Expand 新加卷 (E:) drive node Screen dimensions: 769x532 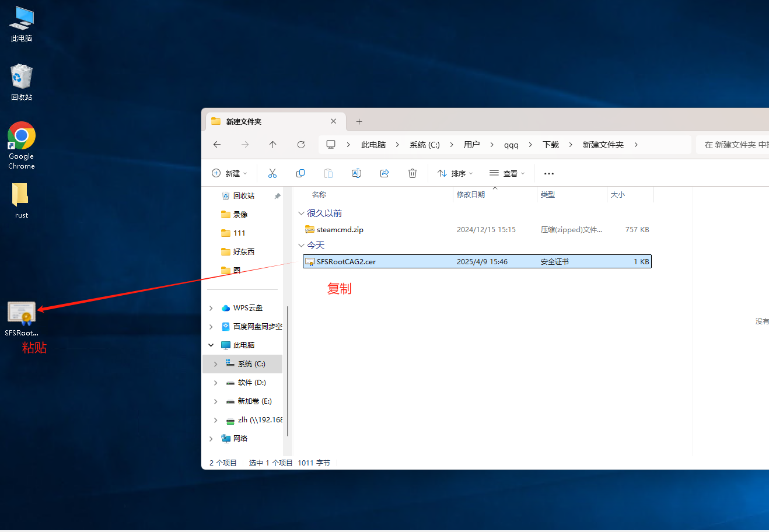click(x=216, y=401)
